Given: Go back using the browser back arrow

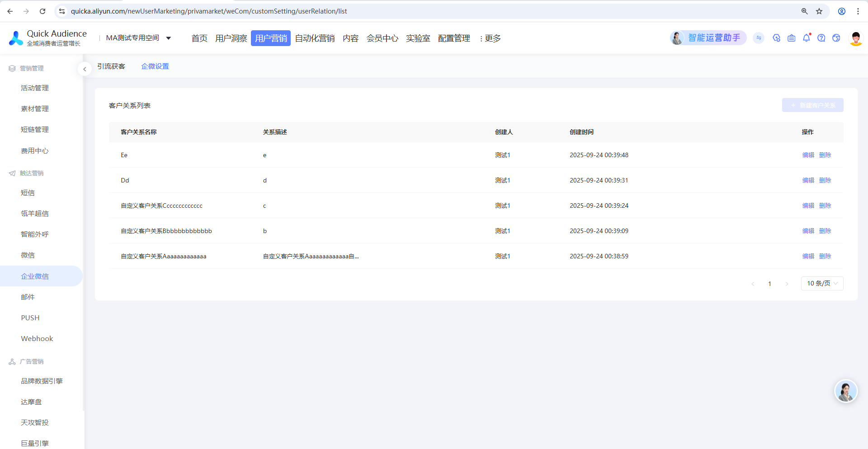Looking at the screenshot, I should [x=10, y=11].
